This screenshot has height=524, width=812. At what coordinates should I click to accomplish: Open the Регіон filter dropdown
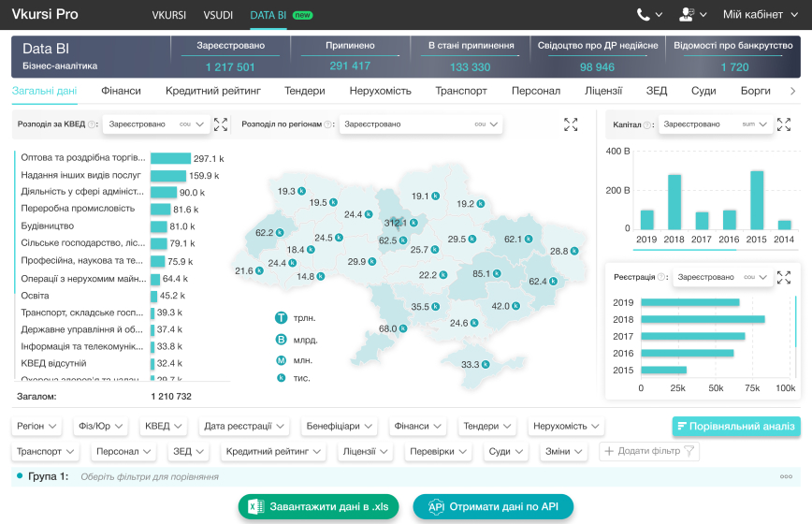[36, 426]
